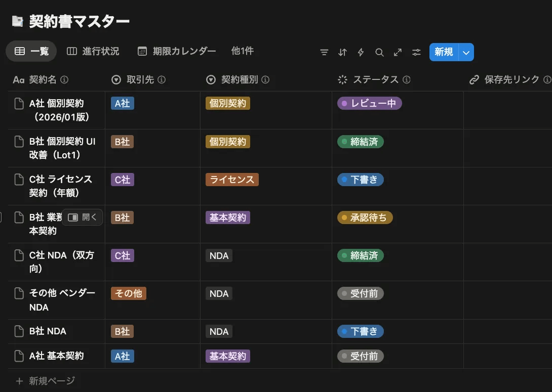The height and width of the screenshot is (392, 552).
Task: Open the 他1件 hidden views menu
Action: click(242, 51)
